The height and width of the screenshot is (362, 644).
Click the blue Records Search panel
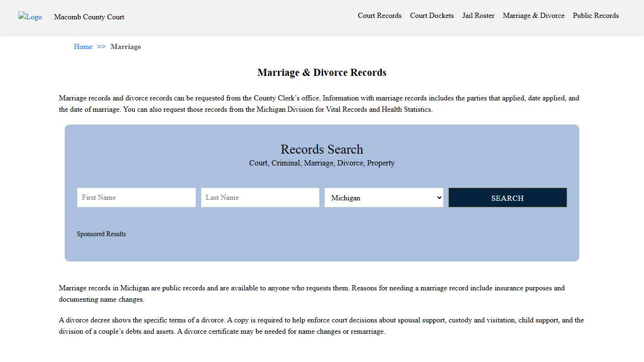(322, 250)
